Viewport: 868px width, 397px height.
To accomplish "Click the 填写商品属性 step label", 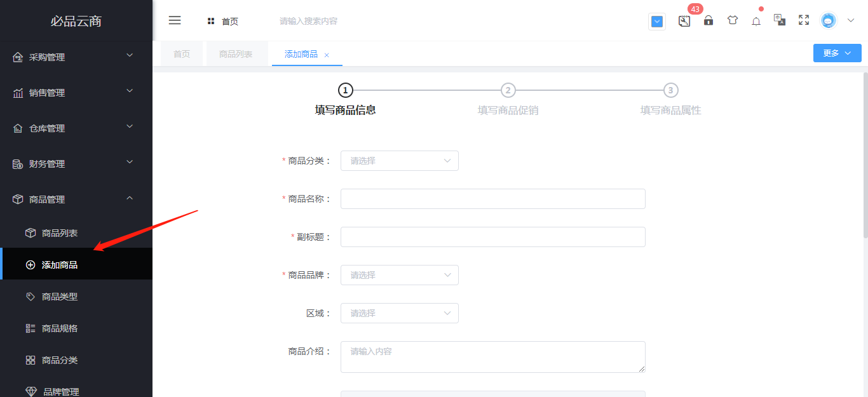I will tap(671, 110).
